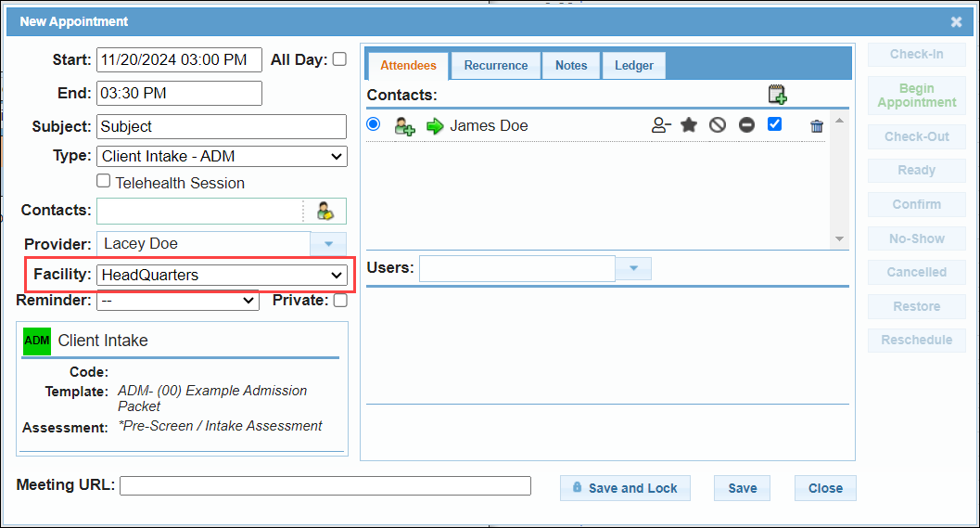
Task: Click the Provider field showing Lacey Doe
Action: (204, 244)
